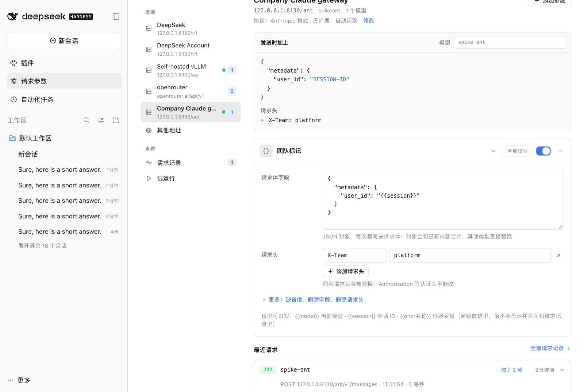This screenshot has width=584, height=392.
Task: Open 全部请求记录 link
Action: 550,348
